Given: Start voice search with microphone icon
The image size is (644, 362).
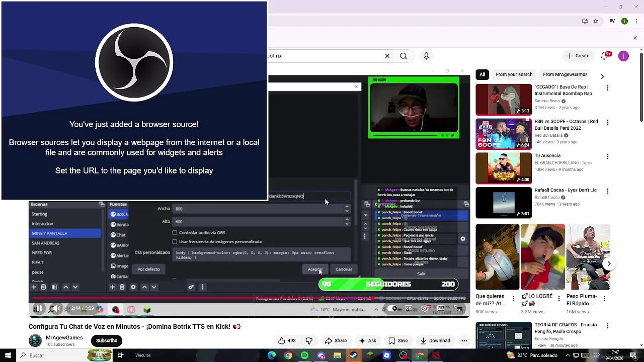Looking at the screenshot, I should (x=426, y=56).
